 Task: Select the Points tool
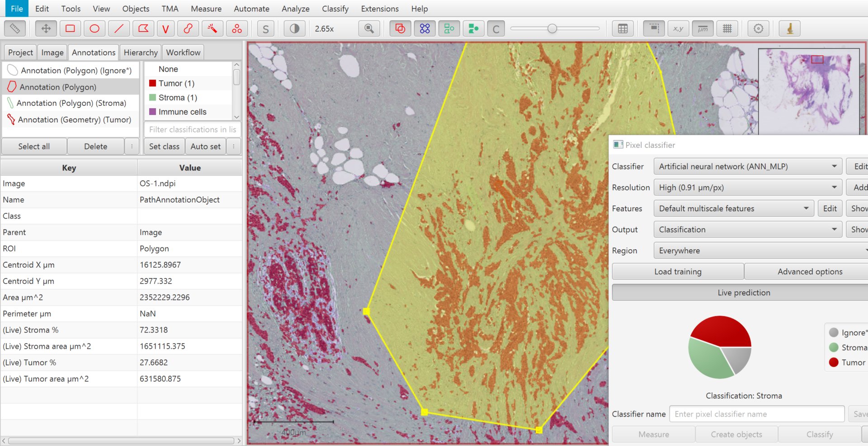[x=237, y=28]
